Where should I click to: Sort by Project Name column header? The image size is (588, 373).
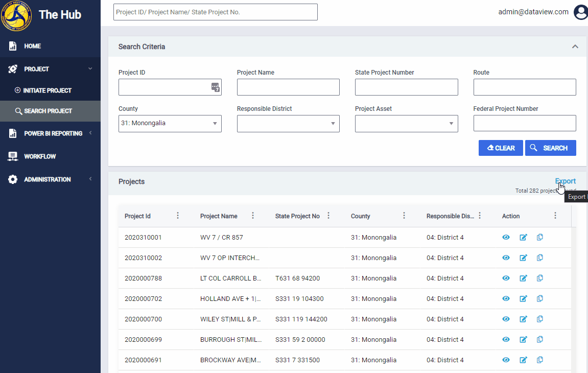[219, 216]
